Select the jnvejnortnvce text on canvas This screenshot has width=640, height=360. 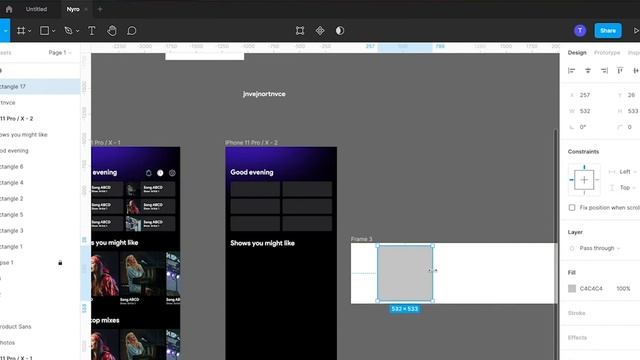point(264,94)
